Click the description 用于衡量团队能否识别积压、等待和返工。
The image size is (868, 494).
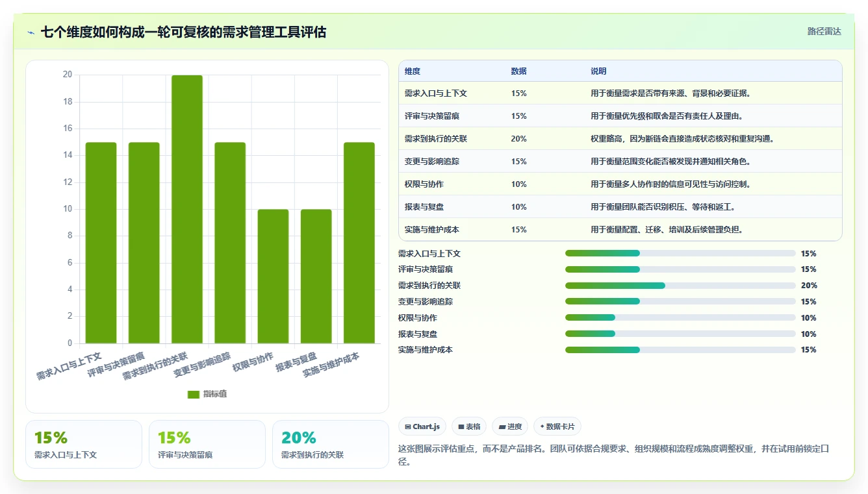pos(663,207)
